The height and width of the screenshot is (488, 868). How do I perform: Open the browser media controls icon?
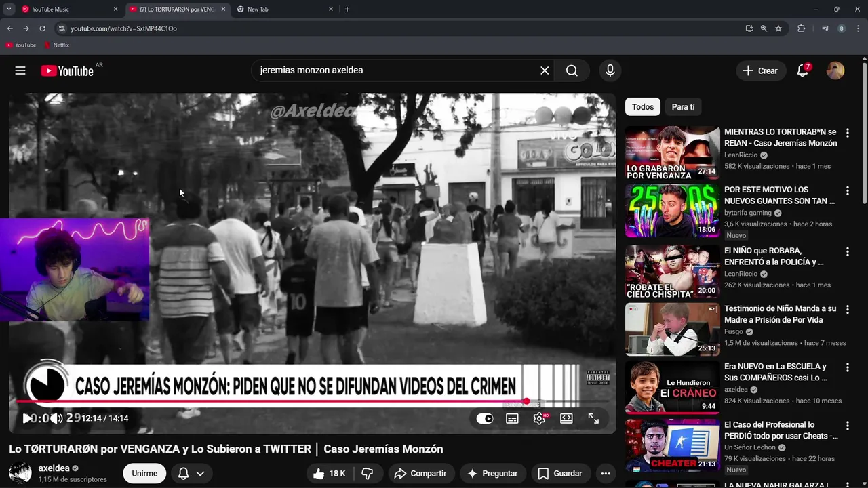825,28
